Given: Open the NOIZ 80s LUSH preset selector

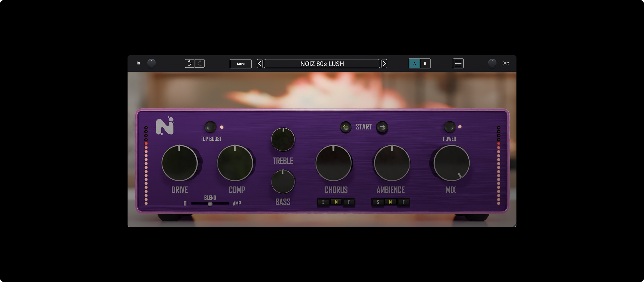Looking at the screenshot, I should (322, 63).
